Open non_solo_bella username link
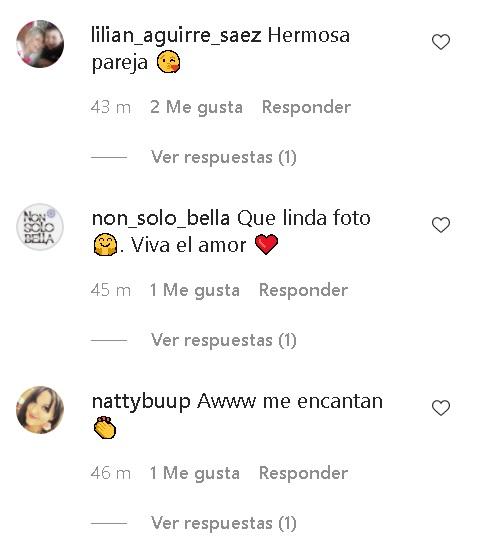This screenshot has height=538, width=483. tap(161, 219)
